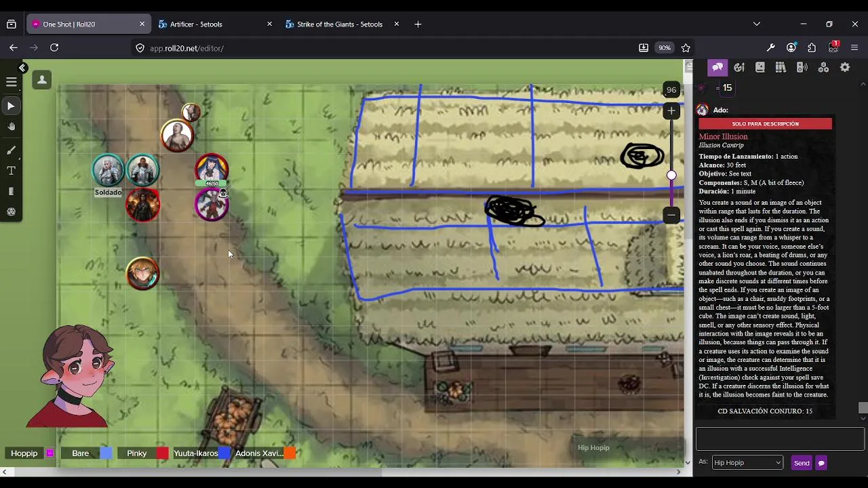Select the blond-haired token below the group
The height and width of the screenshot is (488, 868).
click(142, 273)
